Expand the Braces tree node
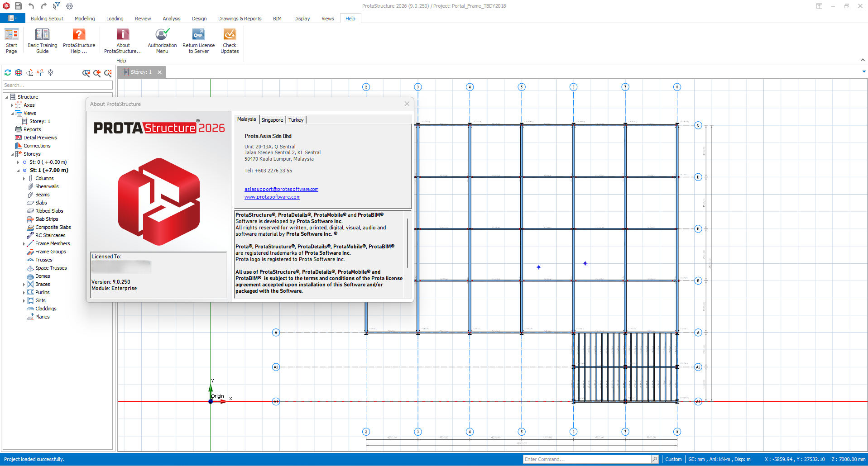 pyautogui.click(x=24, y=285)
